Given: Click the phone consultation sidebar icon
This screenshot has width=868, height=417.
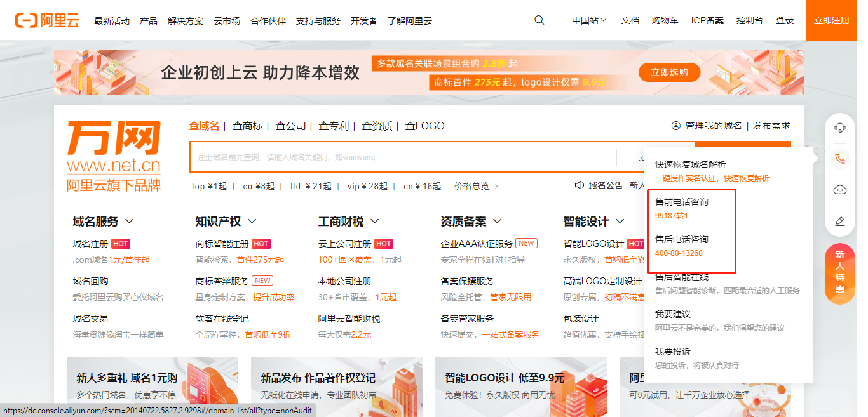Looking at the screenshot, I should pyautogui.click(x=839, y=159).
